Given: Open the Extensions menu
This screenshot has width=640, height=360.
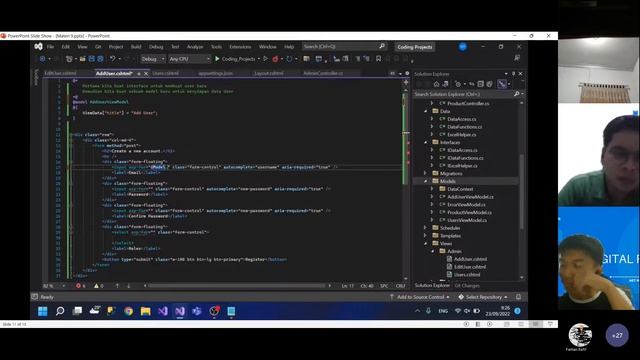Looking at the screenshot, I should click(x=240, y=47).
